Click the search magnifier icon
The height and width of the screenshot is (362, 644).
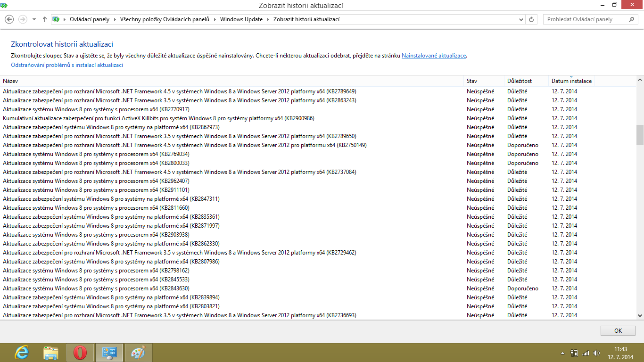(x=632, y=19)
